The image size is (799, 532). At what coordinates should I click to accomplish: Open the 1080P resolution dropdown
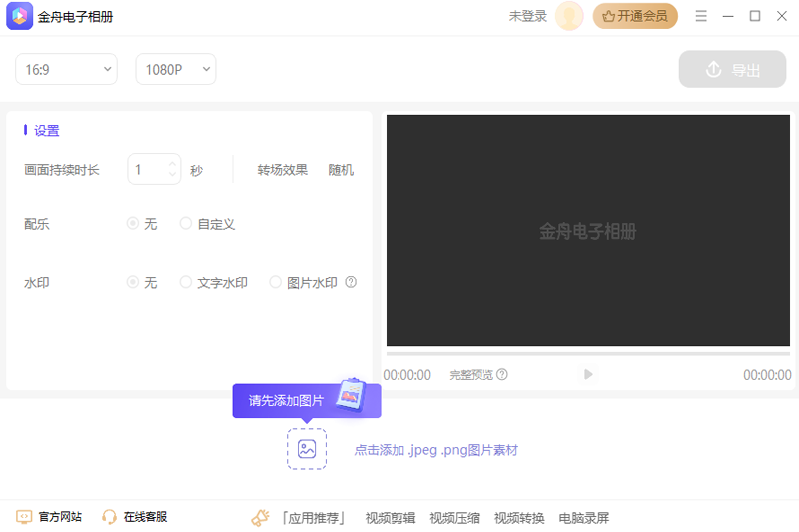(176, 69)
